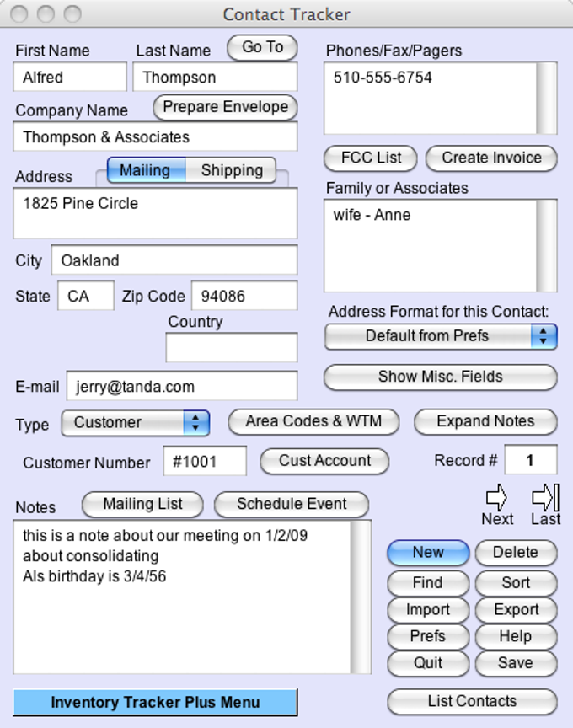
Task: Switch to the Shipping address tab
Action: pos(231,170)
